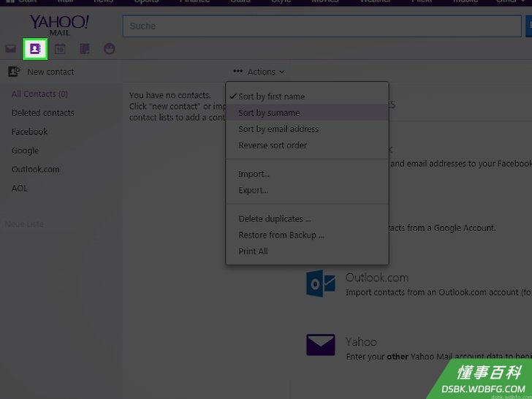Open the Messenger smiley icon

point(110,49)
